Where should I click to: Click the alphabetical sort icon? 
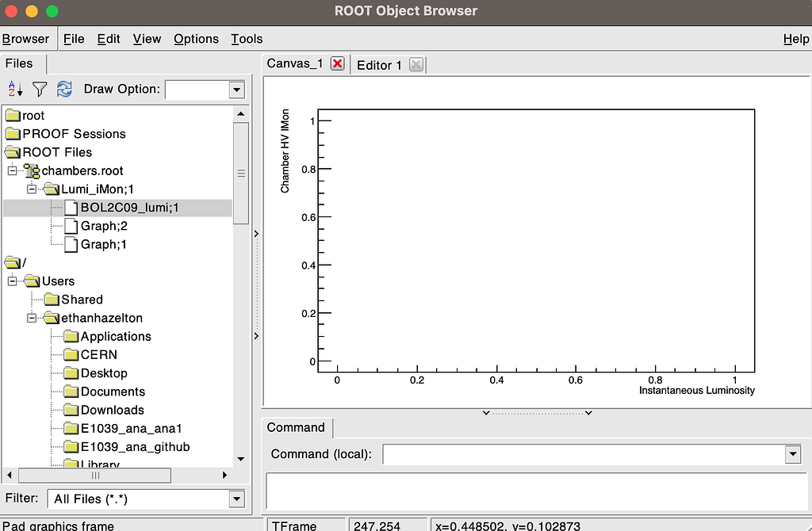(13, 89)
